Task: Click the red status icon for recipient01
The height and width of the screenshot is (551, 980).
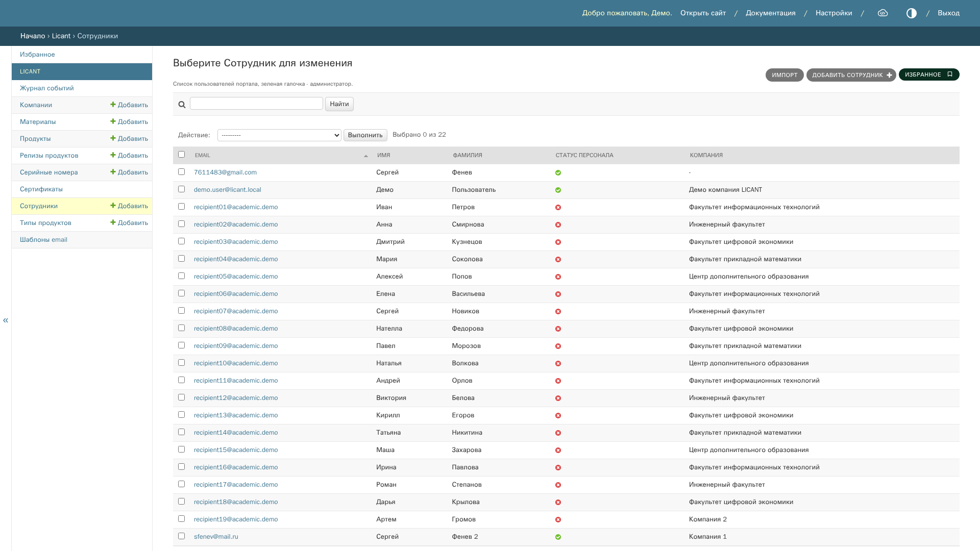Action: coord(558,208)
